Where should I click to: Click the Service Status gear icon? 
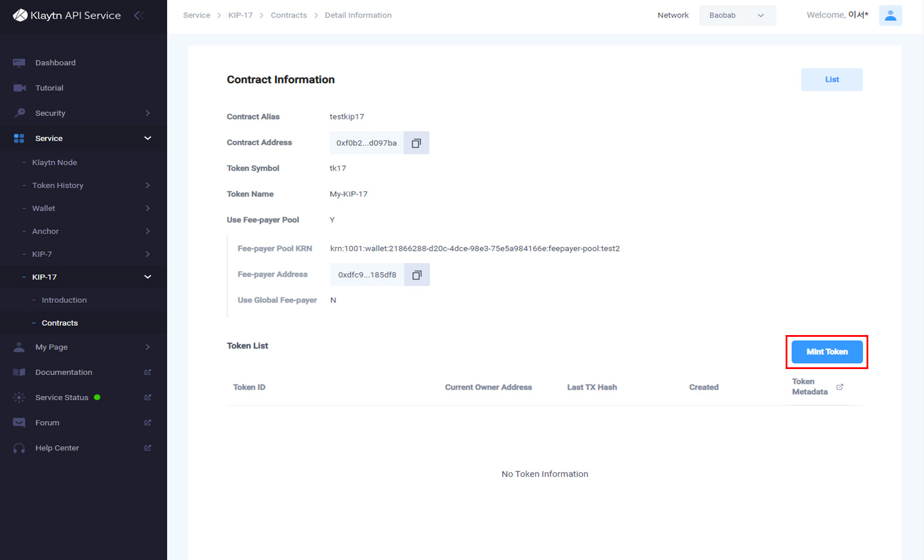coord(19,397)
